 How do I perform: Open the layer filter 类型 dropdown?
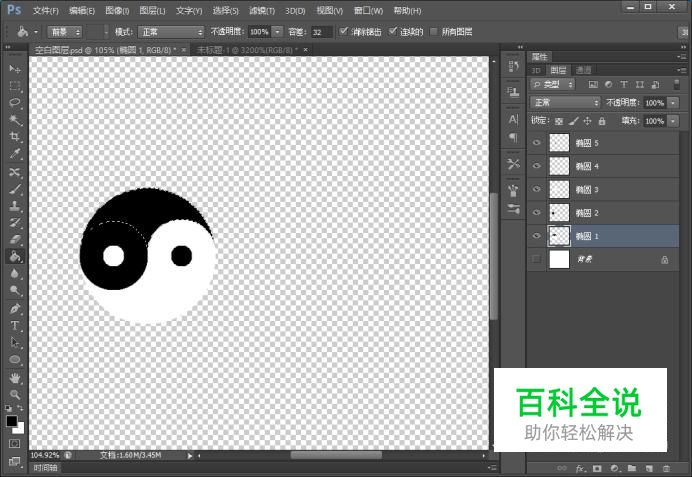pyautogui.click(x=553, y=84)
